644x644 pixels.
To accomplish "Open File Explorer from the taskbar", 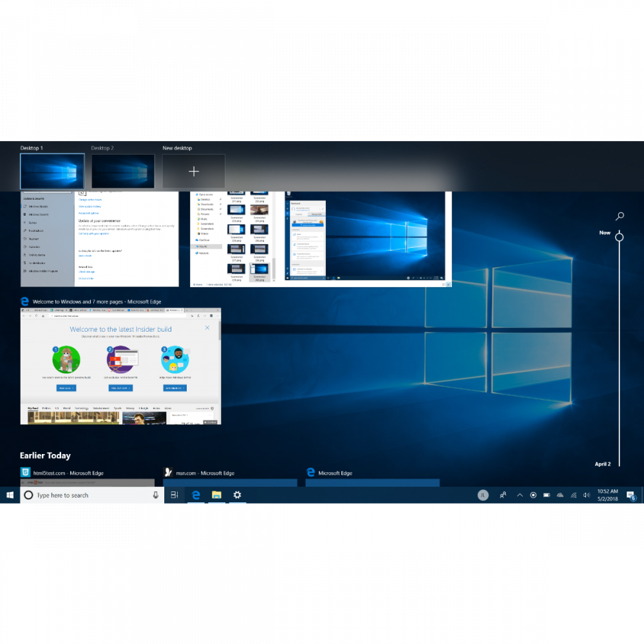I will tap(217, 495).
